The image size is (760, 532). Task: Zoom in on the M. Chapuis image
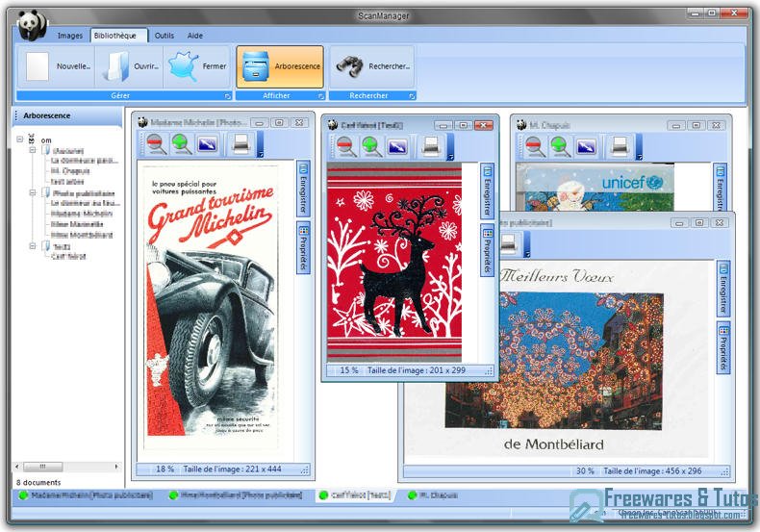coord(559,146)
